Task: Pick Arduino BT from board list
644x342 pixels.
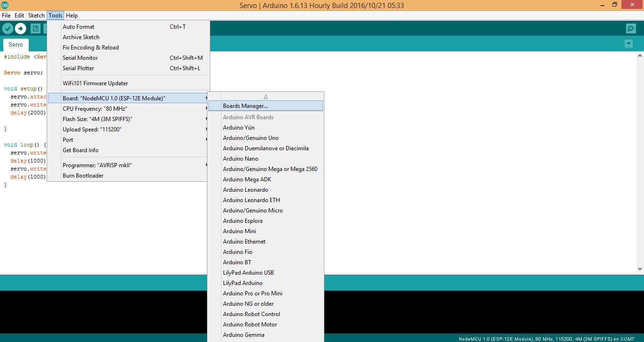Action: point(265,262)
